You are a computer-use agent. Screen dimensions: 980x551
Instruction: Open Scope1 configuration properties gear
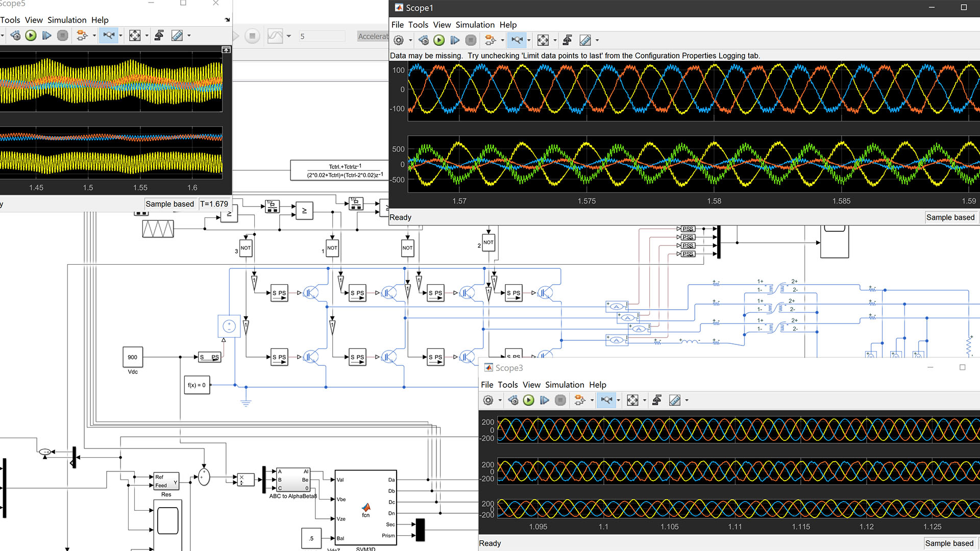[399, 40]
